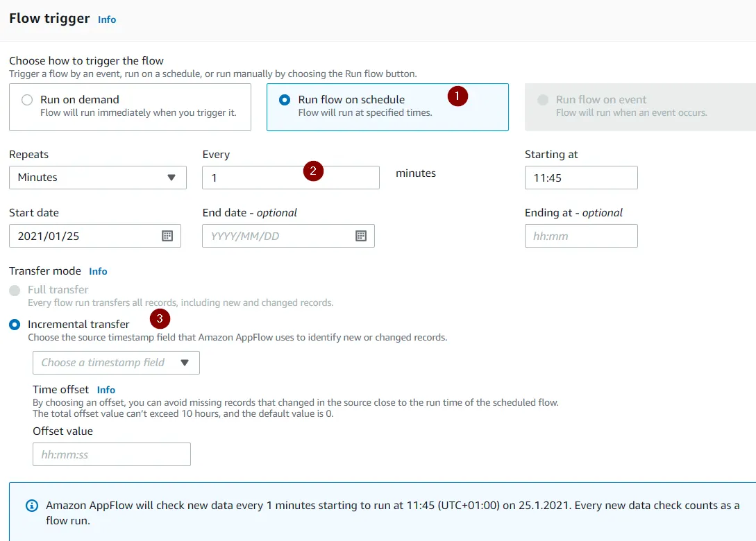Image resolution: width=756 pixels, height=541 pixels.
Task: Click the Every minutes input field
Action: (291, 178)
